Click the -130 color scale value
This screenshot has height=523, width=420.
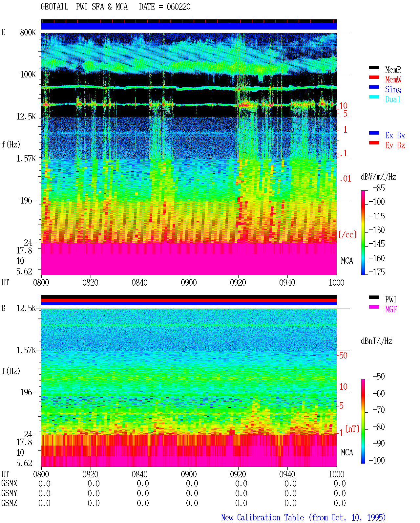pos(377,230)
